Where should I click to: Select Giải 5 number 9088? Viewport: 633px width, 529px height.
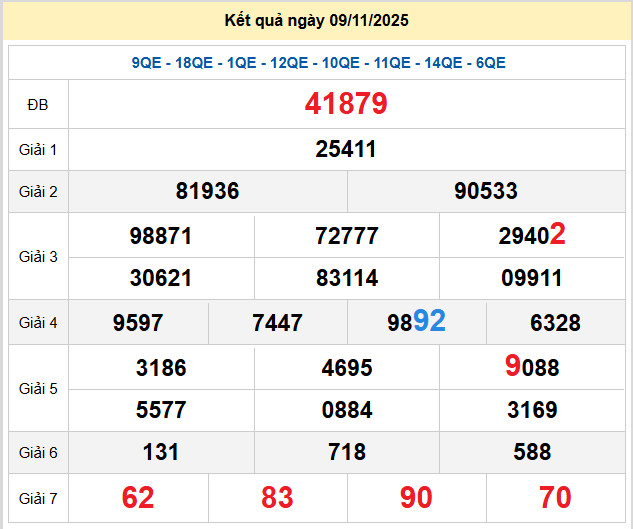532,367
